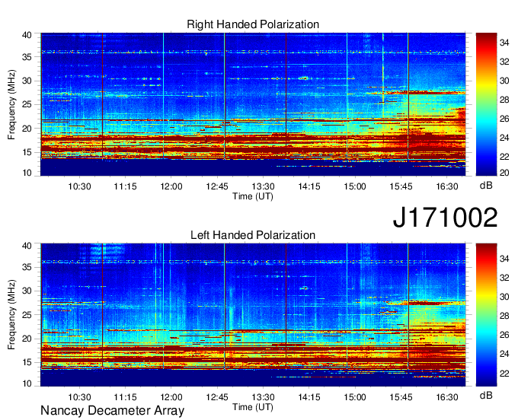Click the "13:30" time tick of the top plot
This screenshot has height=420, width=518.
[264, 186]
